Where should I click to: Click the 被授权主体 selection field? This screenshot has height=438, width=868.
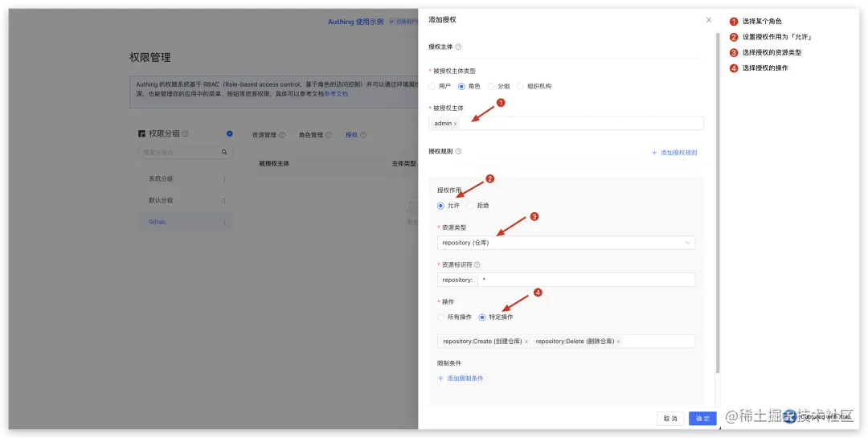(x=566, y=123)
